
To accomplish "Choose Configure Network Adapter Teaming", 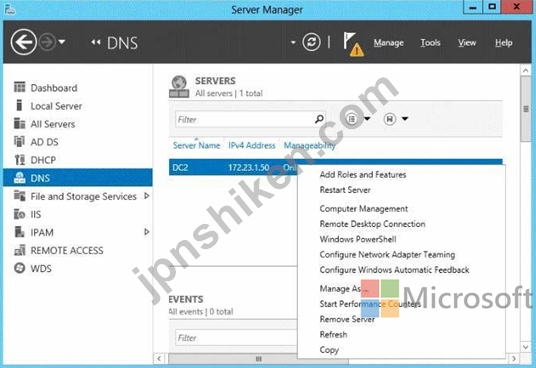I will [387, 255].
